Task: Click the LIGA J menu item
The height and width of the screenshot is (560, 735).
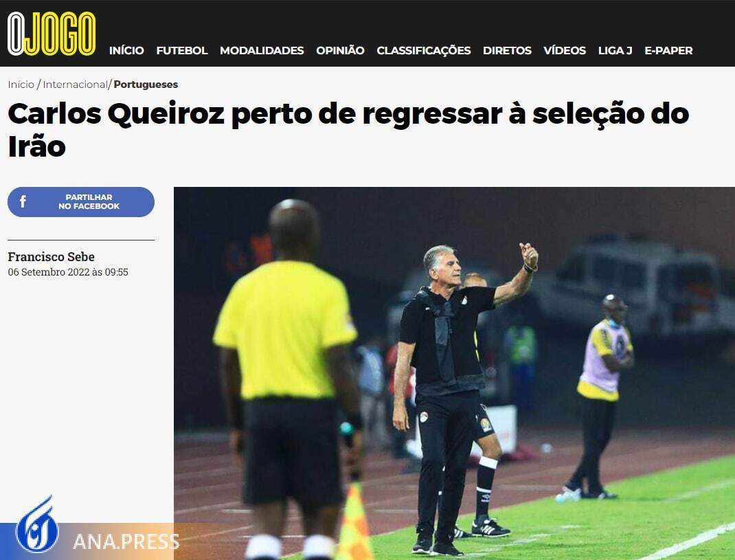Action: pos(615,50)
